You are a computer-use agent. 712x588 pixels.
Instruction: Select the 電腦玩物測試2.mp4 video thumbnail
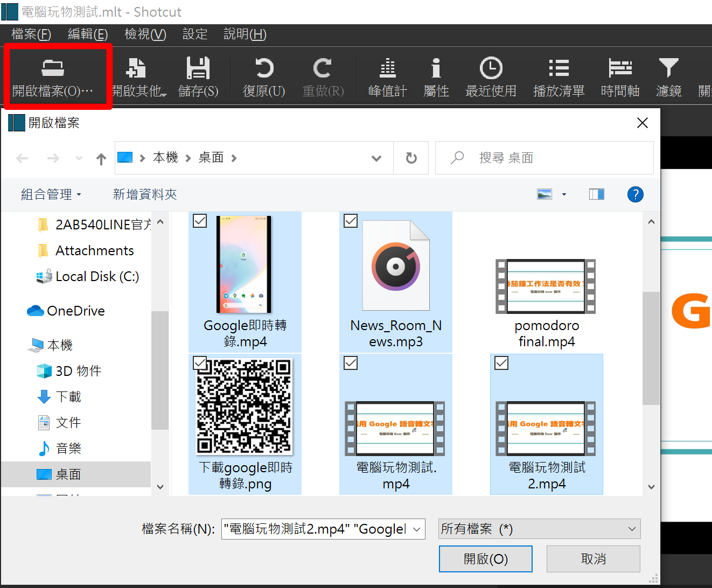[x=547, y=424]
